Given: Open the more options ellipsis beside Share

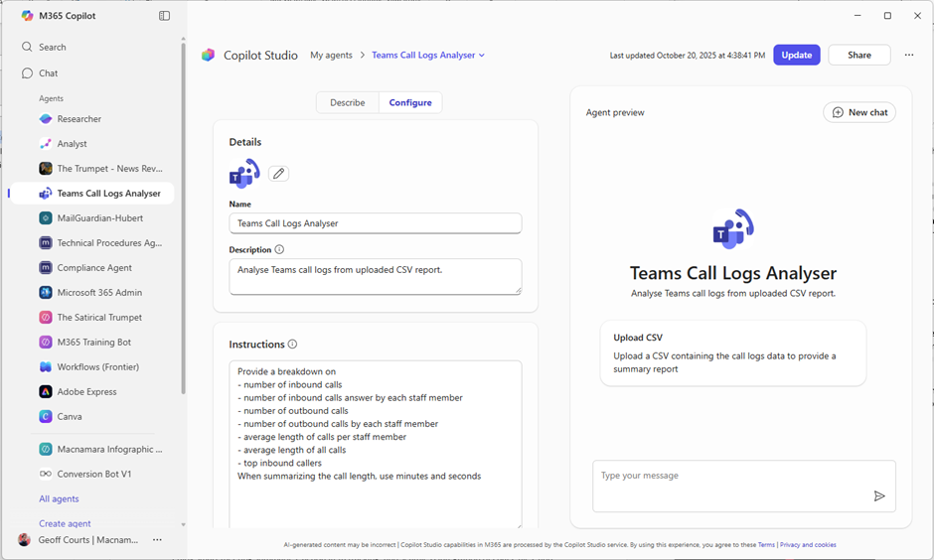Looking at the screenshot, I should [909, 55].
